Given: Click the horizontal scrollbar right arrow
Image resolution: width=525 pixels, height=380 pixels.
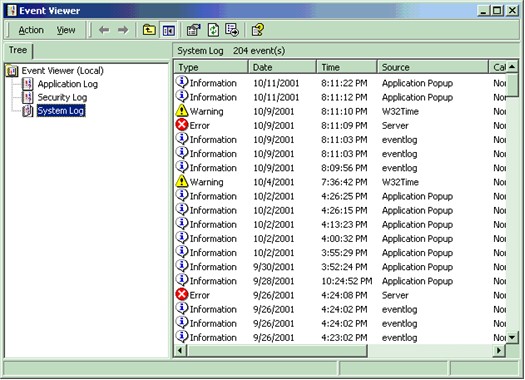Looking at the screenshot, I should (x=500, y=351).
